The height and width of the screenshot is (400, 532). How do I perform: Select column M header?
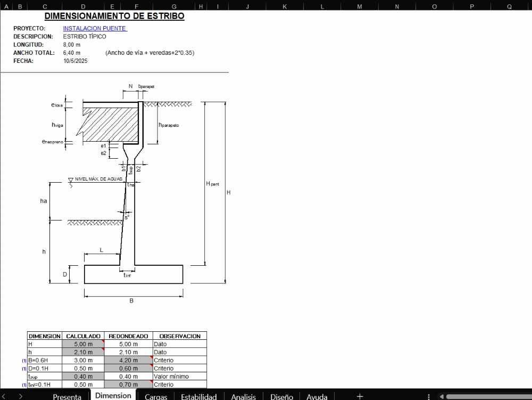point(359,6)
